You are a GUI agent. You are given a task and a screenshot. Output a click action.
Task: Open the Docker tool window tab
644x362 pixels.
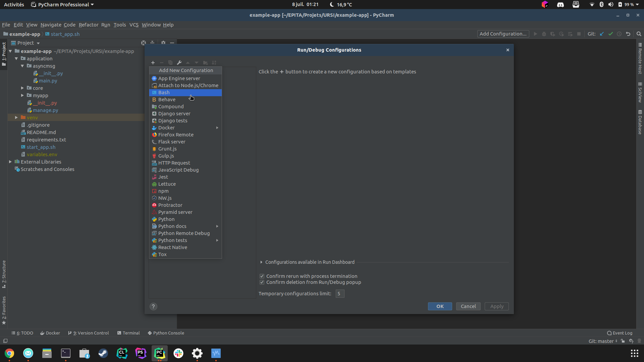tap(50, 333)
